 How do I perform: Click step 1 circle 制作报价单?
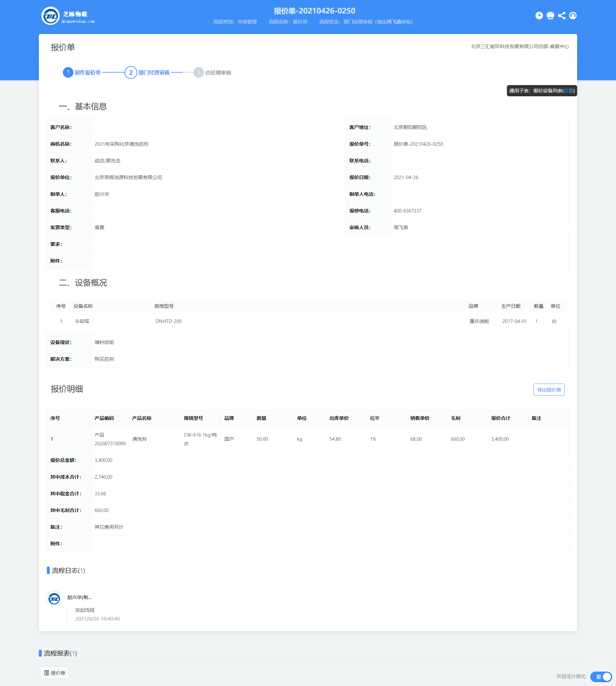click(x=68, y=72)
